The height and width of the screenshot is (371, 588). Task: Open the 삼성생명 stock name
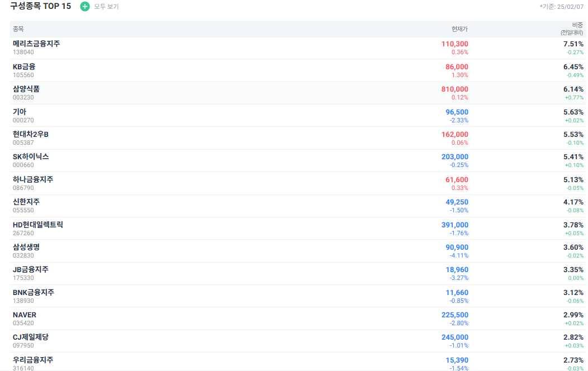[x=26, y=247]
